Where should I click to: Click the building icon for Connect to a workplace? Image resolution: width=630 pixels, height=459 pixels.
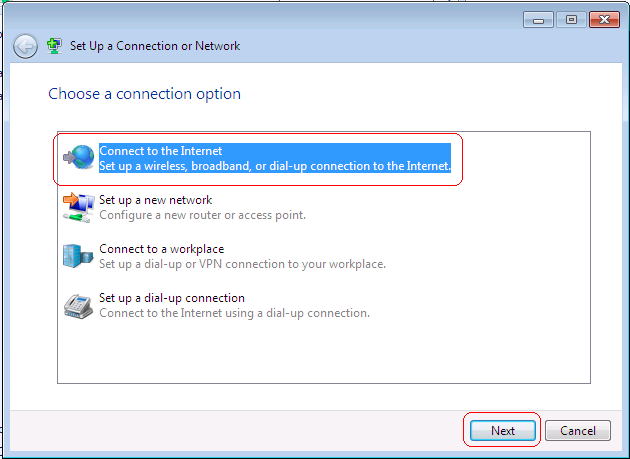point(78,256)
